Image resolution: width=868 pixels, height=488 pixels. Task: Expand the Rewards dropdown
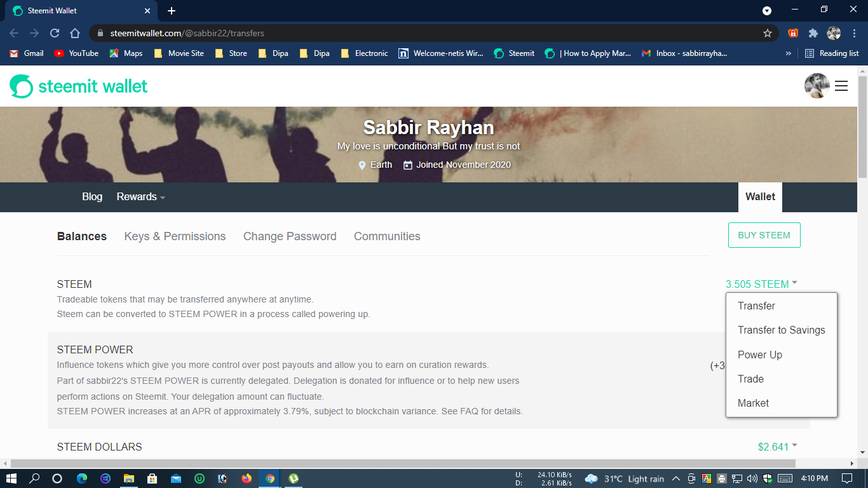pos(141,197)
